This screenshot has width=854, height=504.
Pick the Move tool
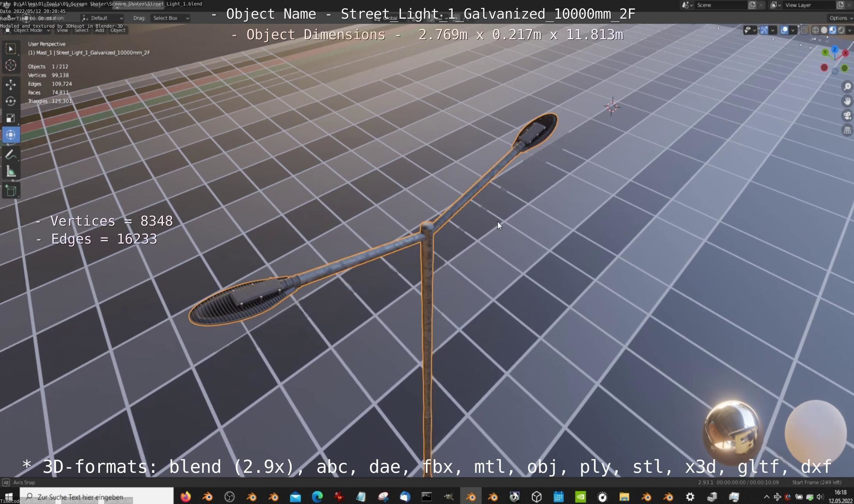[x=11, y=84]
